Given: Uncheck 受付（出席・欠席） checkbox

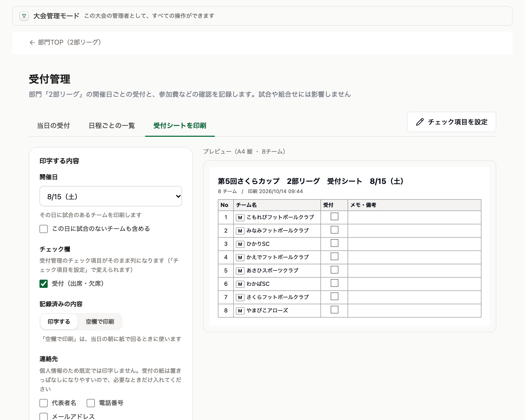Looking at the screenshot, I should click(x=44, y=284).
